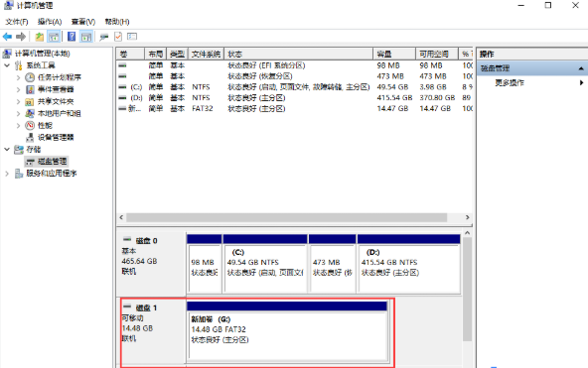Click the blue help question-mark toolbar icon

tap(72, 37)
